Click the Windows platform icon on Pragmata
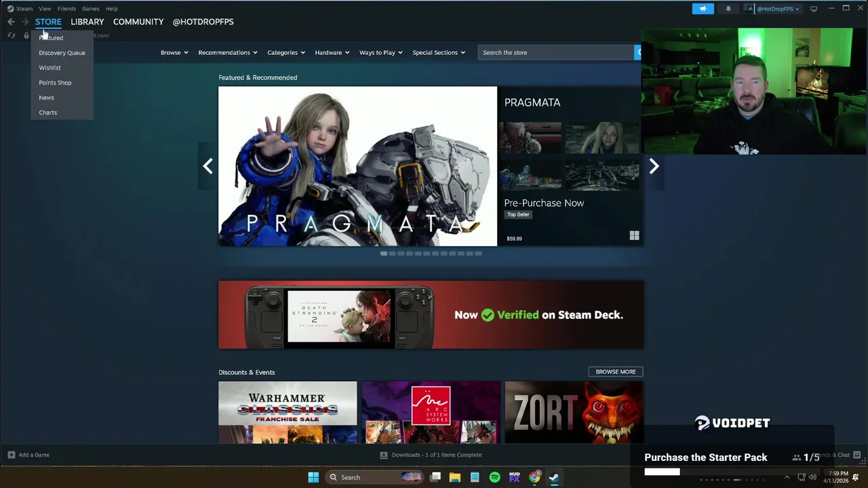The width and height of the screenshot is (868, 488). 634,236
